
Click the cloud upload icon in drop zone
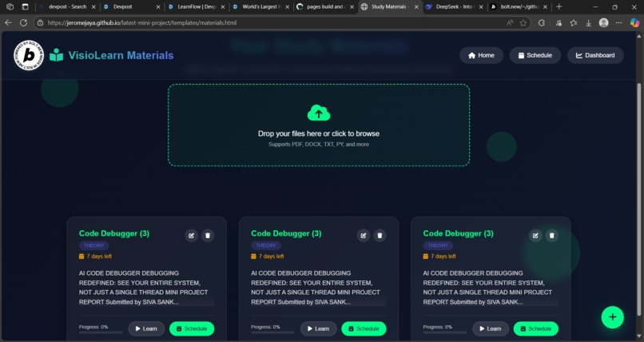pos(319,113)
